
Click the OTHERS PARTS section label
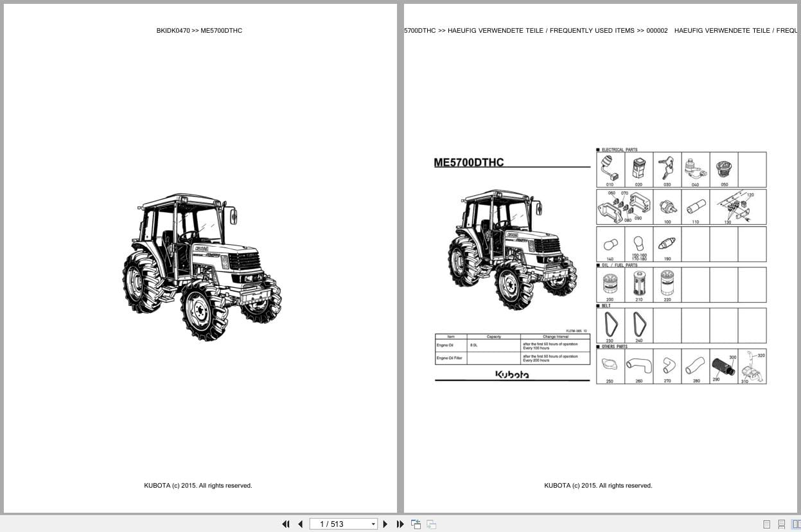click(615, 346)
